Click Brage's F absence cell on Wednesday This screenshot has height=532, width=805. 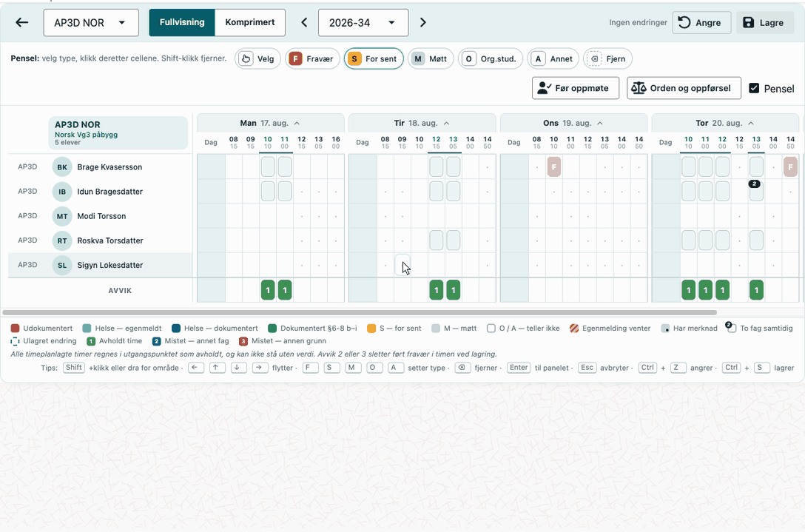point(554,167)
